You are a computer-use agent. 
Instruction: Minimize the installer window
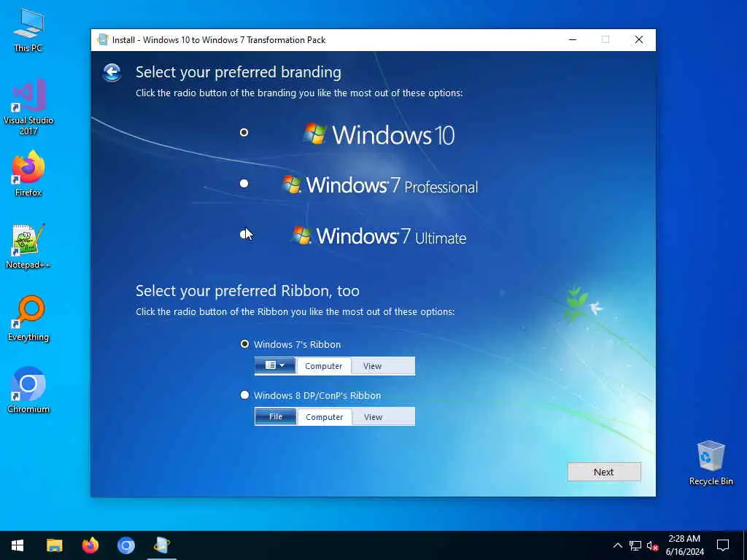click(x=573, y=39)
